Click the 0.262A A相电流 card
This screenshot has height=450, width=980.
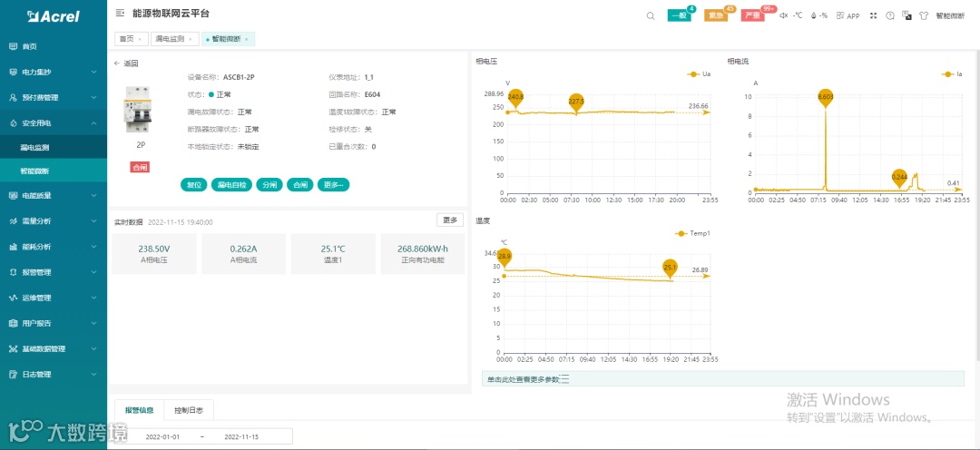point(244,254)
